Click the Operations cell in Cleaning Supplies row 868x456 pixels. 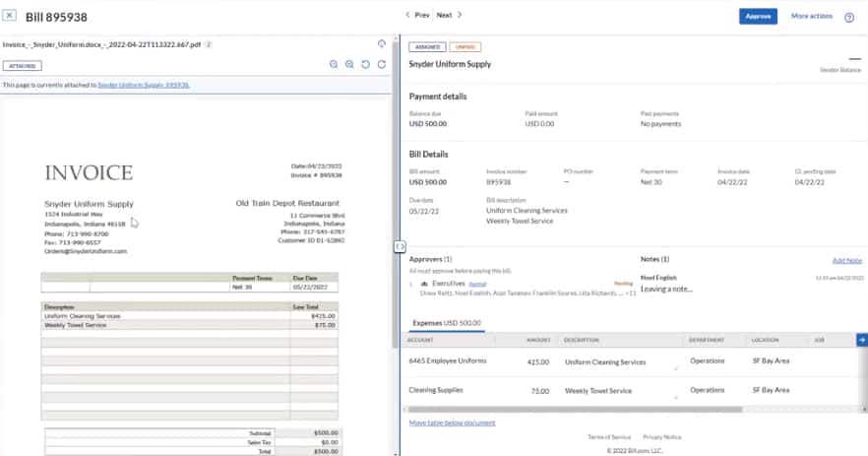point(707,390)
